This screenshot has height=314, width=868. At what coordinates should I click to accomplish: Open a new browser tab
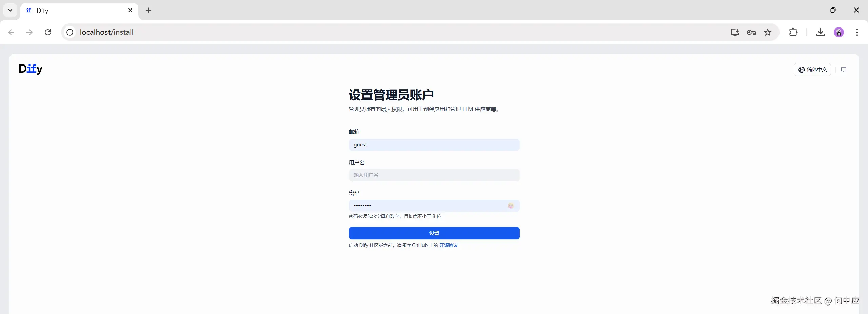click(149, 11)
